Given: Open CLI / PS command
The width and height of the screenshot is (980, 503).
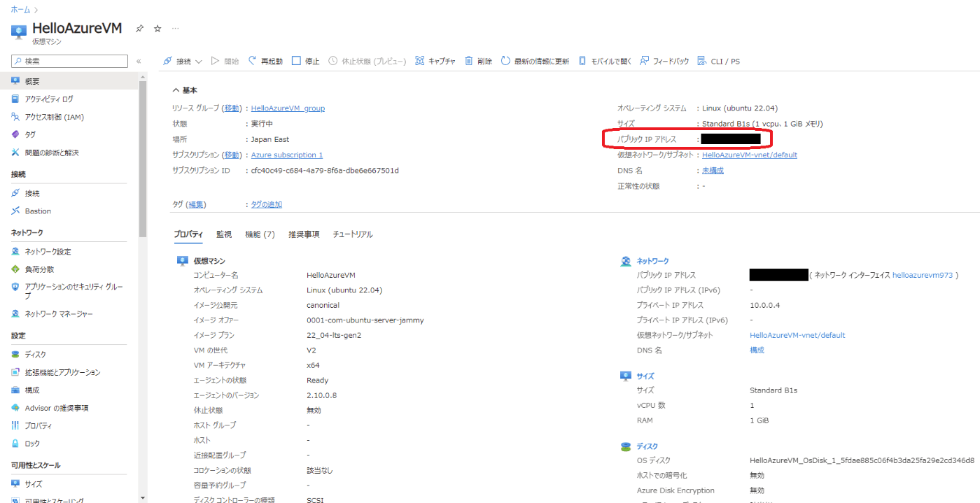Looking at the screenshot, I should tap(718, 62).
